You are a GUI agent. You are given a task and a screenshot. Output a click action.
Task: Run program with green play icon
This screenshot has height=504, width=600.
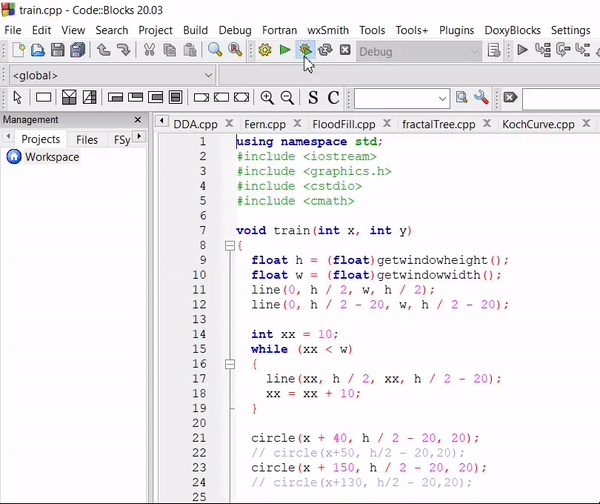285,50
